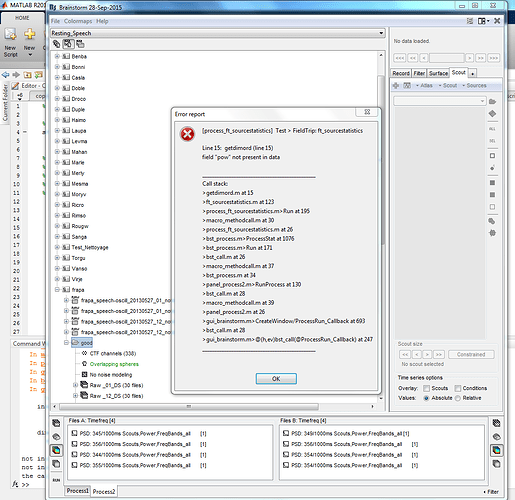
Task: Click the database tree horizontal scrollbar
Action: click(189, 407)
